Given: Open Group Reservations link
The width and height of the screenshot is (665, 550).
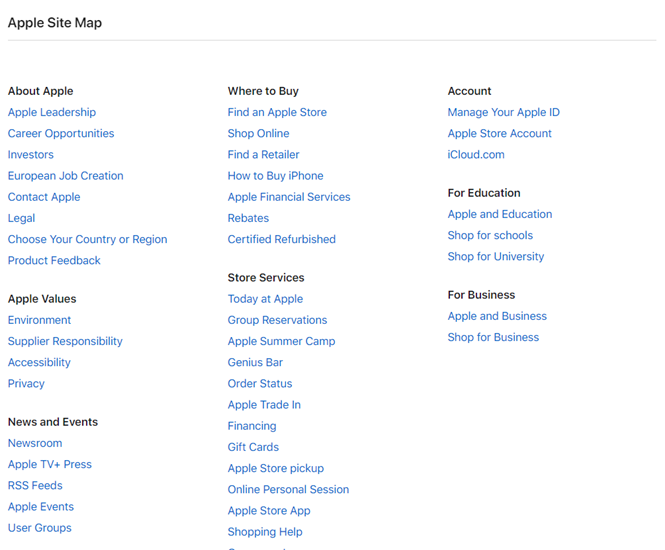Looking at the screenshot, I should [x=277, y=320].
